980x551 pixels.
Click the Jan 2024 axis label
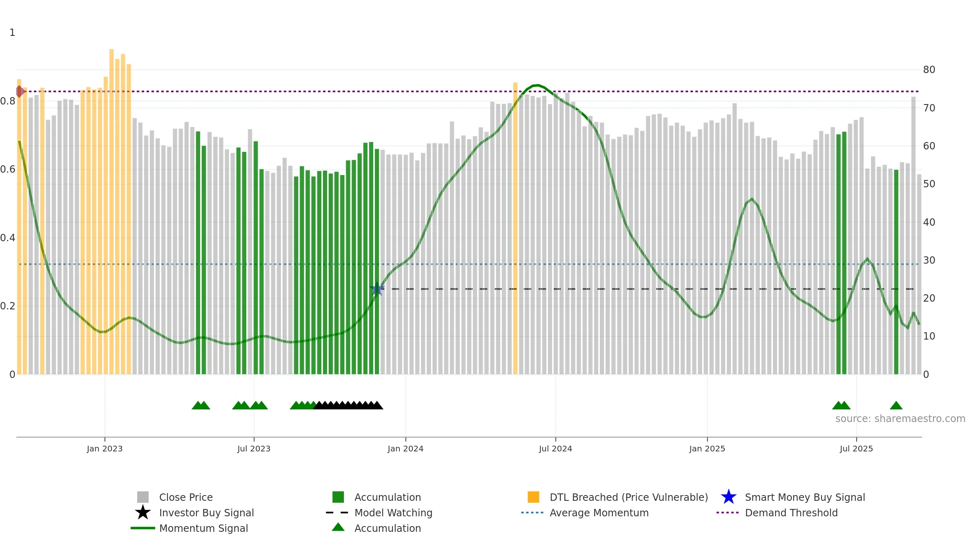pos(405,449)
